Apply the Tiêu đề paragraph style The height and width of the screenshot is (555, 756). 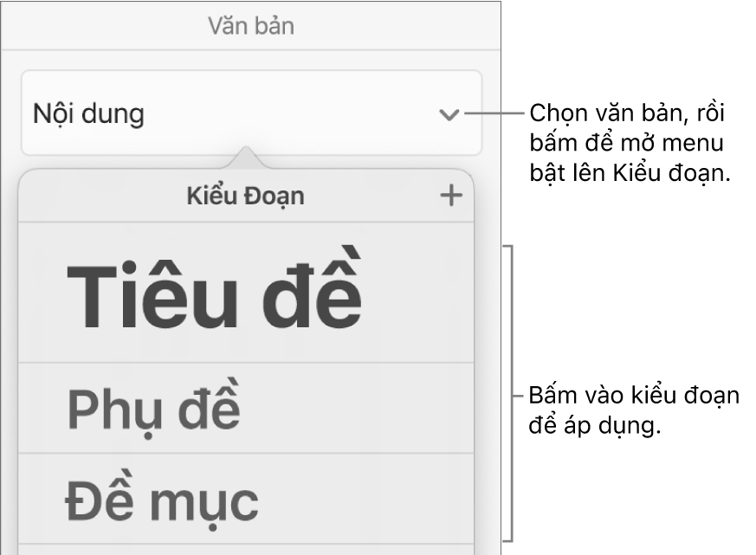(x=246, y=293)
